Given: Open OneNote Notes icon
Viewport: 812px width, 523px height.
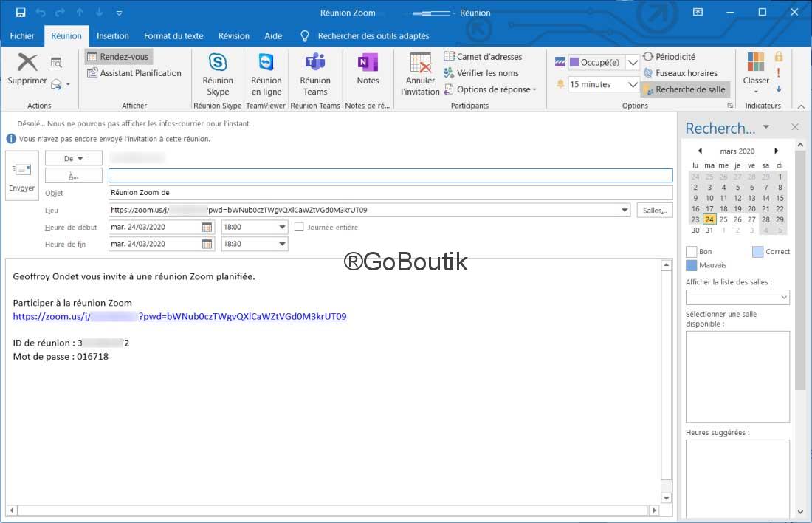Looking at the screenshot, I should click(x=368, y=63).
